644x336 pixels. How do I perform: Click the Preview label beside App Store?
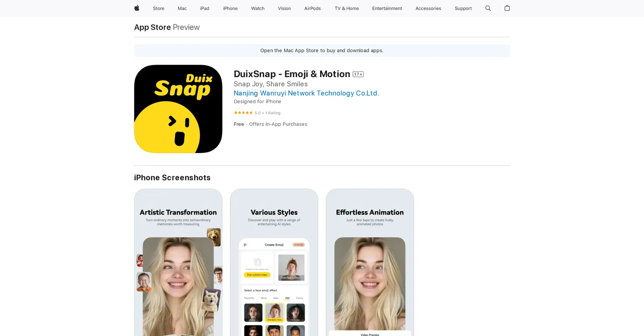(x=186, y=27)
